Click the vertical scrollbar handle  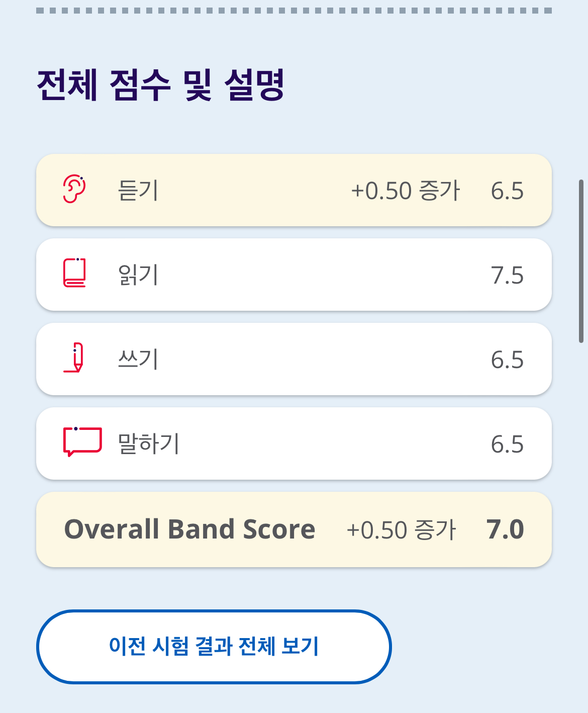click(x=581, y=261)
